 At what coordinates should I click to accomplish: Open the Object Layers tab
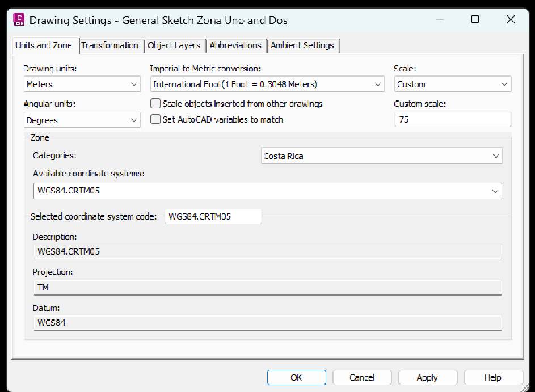click(174, 45)
